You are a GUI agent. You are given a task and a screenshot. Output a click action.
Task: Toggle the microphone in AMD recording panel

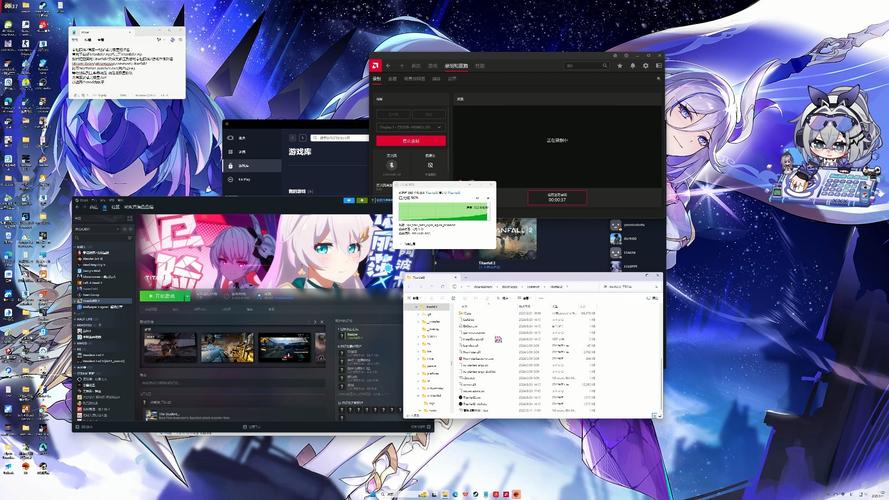tap(392, 165)
